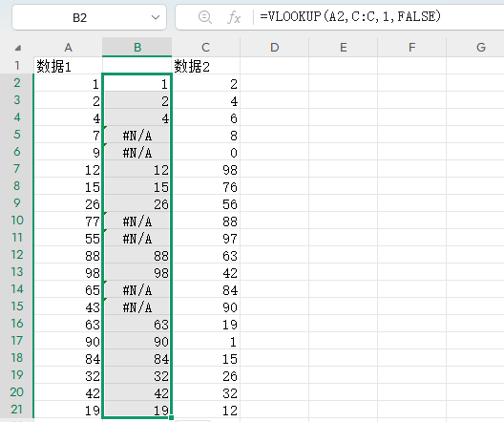This screenshot has width=504, height=422.
Task: Click cell C9 with value 56
Action: (206, 203)
